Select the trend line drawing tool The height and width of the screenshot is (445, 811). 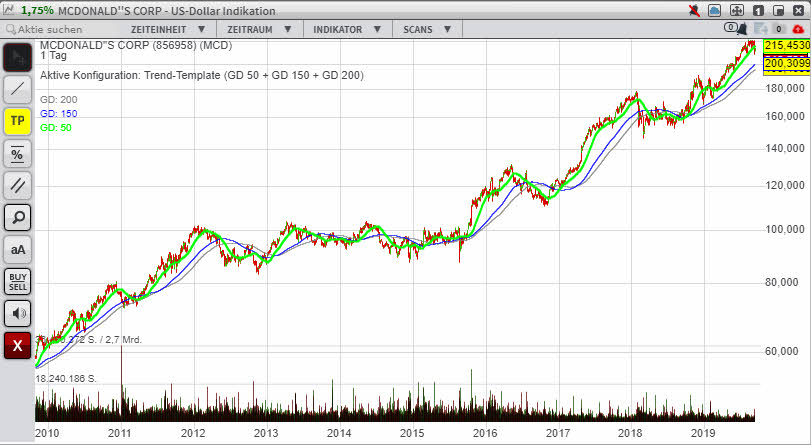click(18, 89)
